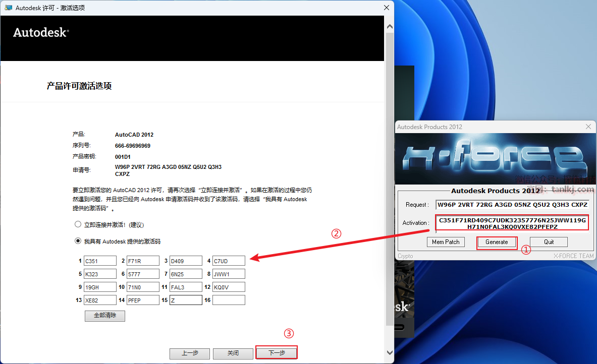Click activation field 14 containing PFEP
The height and width of the screenshot is (364, 597).
click(143, 300)
